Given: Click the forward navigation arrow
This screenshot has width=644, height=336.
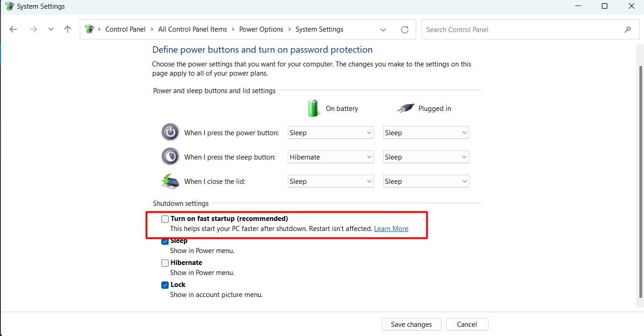Looking at the screenshot, I should click(33, 29).
